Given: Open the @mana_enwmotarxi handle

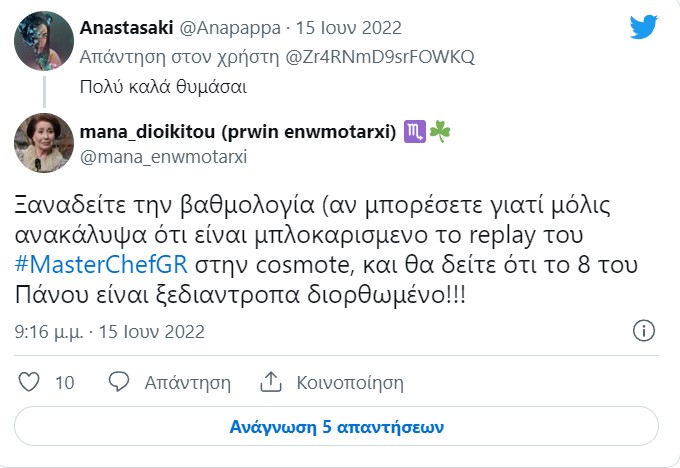Looking at the screenshot, I should pyautogui.click(x=163, y=157).
